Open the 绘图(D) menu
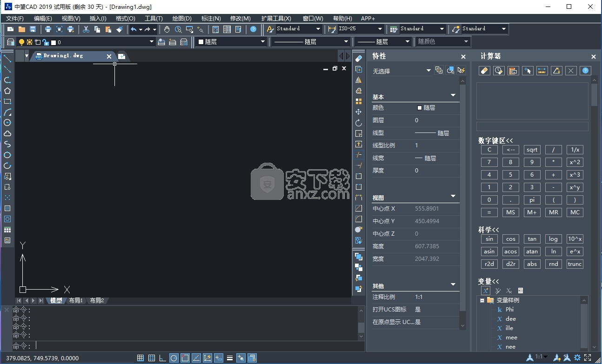This screenshot has width=602, height=364. coord(182,19)
